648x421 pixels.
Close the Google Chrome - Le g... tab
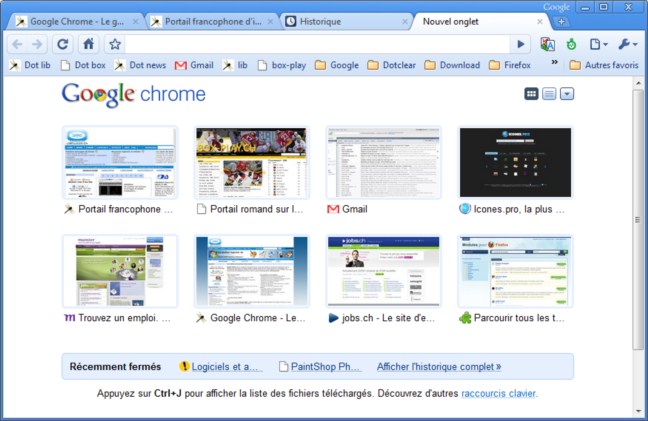136,21
